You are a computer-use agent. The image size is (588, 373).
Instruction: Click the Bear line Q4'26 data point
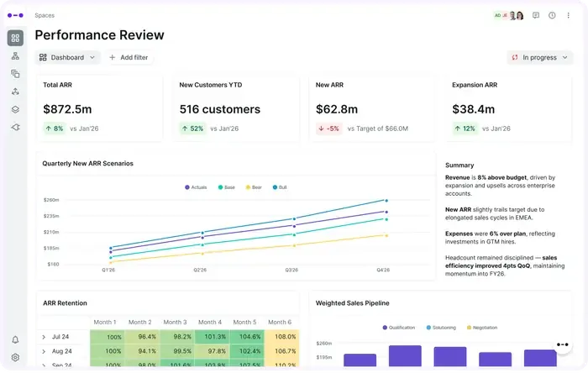[386, 236]
